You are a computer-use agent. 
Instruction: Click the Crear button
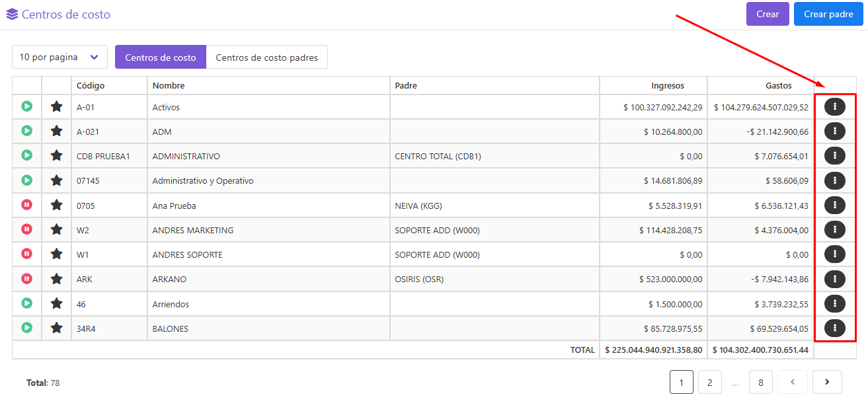coord(768,14)
